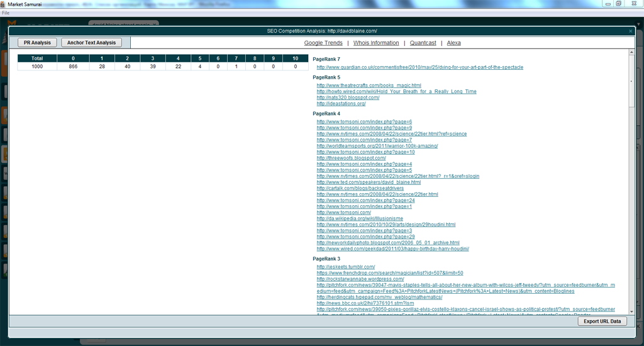644x346 pixels.
Task: Open herdingcats.typepad.com mathematics link
Action: 379,297
